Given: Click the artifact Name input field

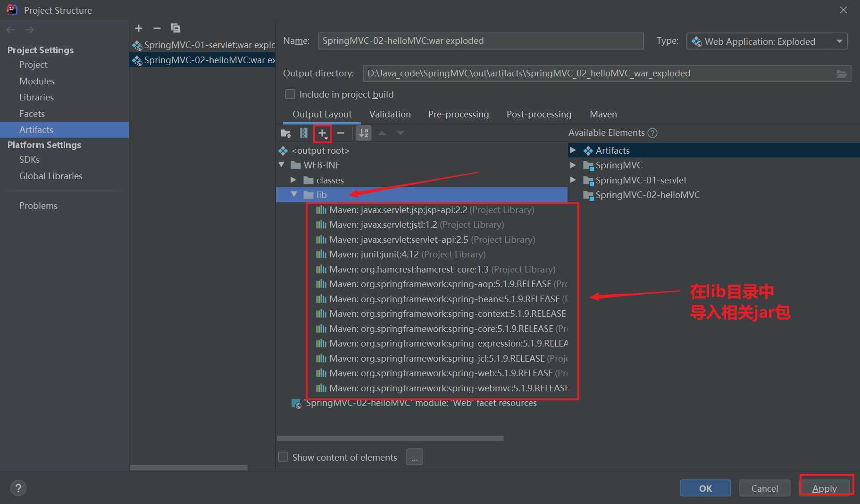Looking at the screenshot, I should 480,41.
